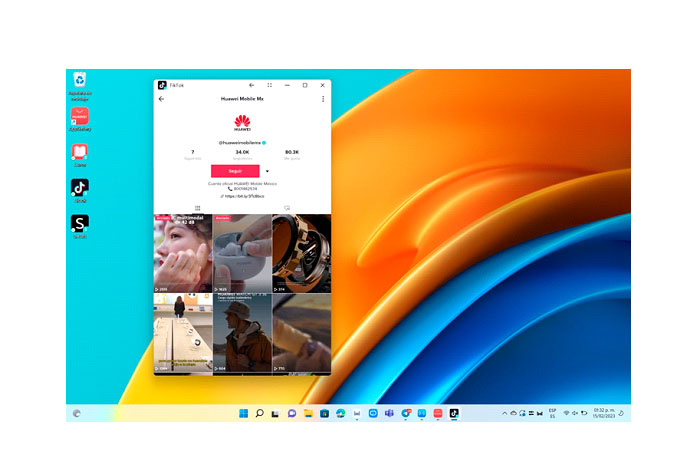
Task: Click the full-screen icon in the TikTok title bar
Action: click(270, 85)
